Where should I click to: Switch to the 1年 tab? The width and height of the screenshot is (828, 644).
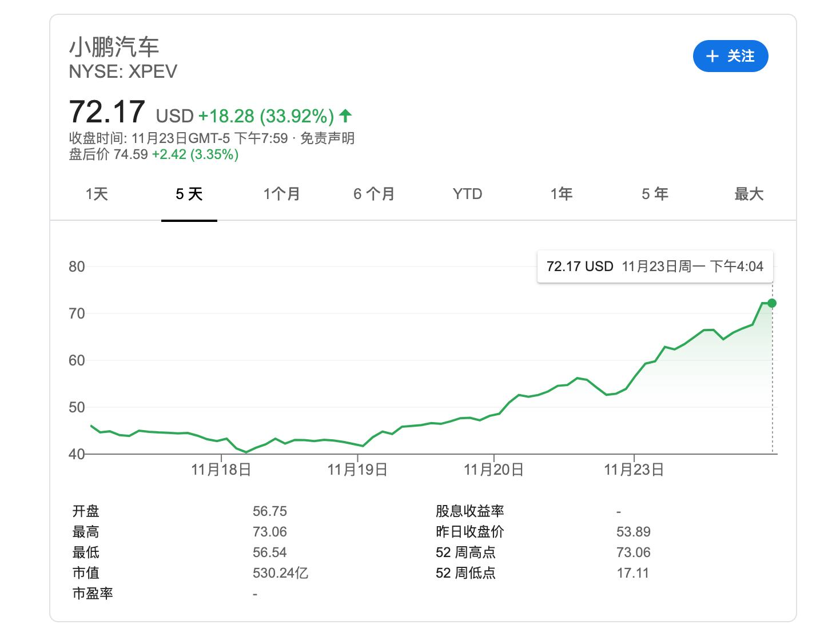(x=561, y=194)
